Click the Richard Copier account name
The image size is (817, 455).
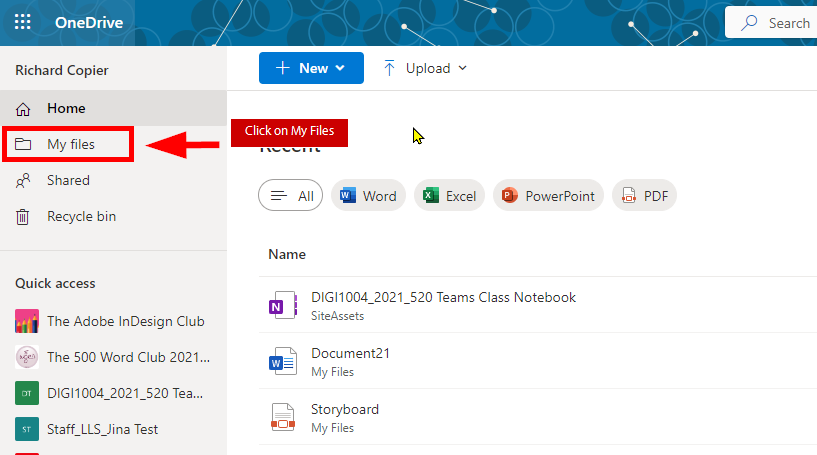(x=61, y=70)
